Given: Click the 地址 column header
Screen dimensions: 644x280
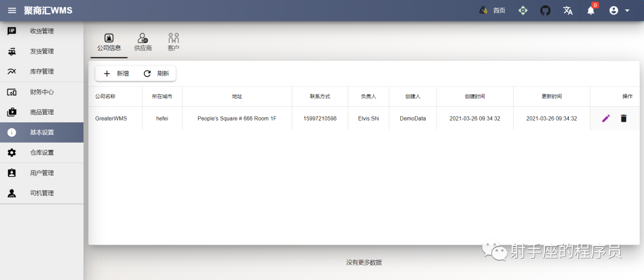Looking at the screenshot, I should 237,97.
